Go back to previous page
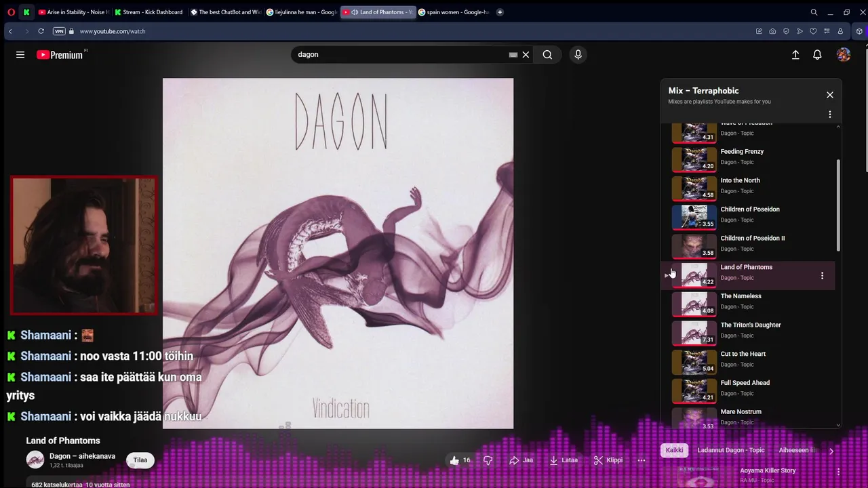This screenshot has height=488, width=868. tap(10, 31)
